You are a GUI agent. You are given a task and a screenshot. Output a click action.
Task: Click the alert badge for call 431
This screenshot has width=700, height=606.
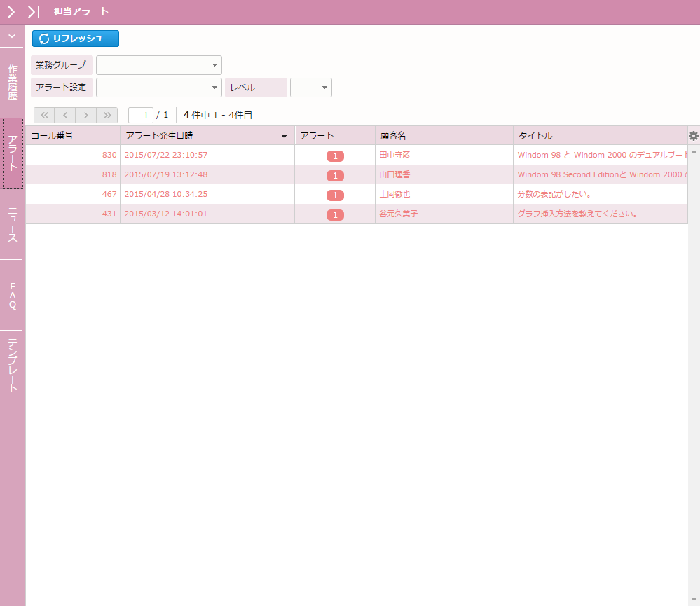(x=335, y=214)
